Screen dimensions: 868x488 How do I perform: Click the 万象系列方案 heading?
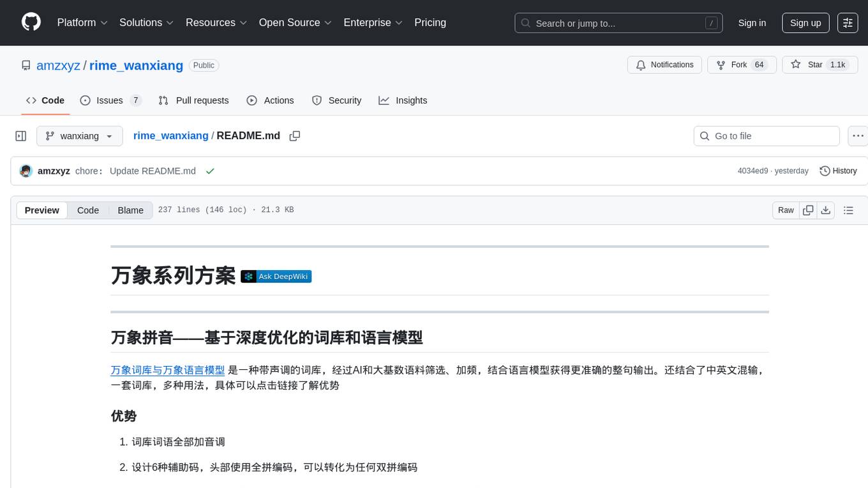173,275
